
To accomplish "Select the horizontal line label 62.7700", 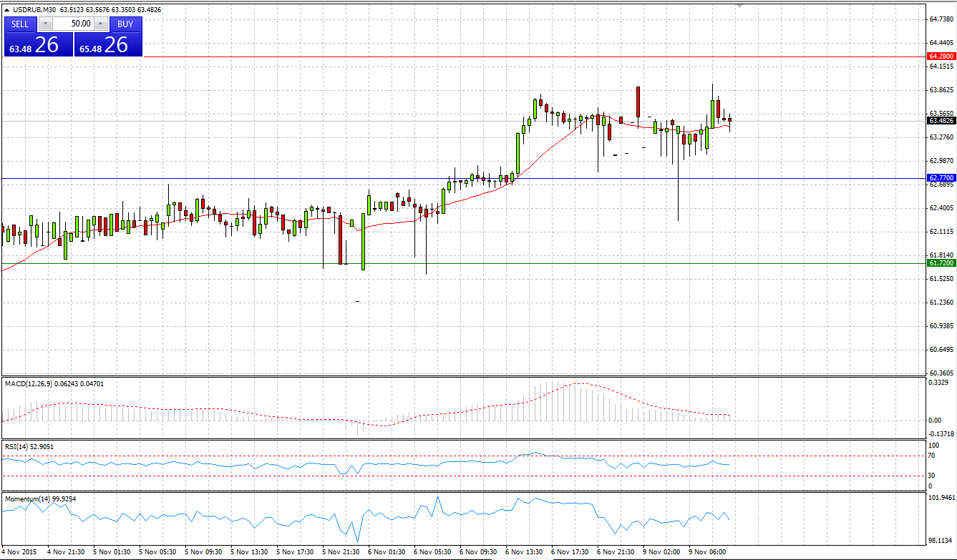I will (x=941, y=177).
